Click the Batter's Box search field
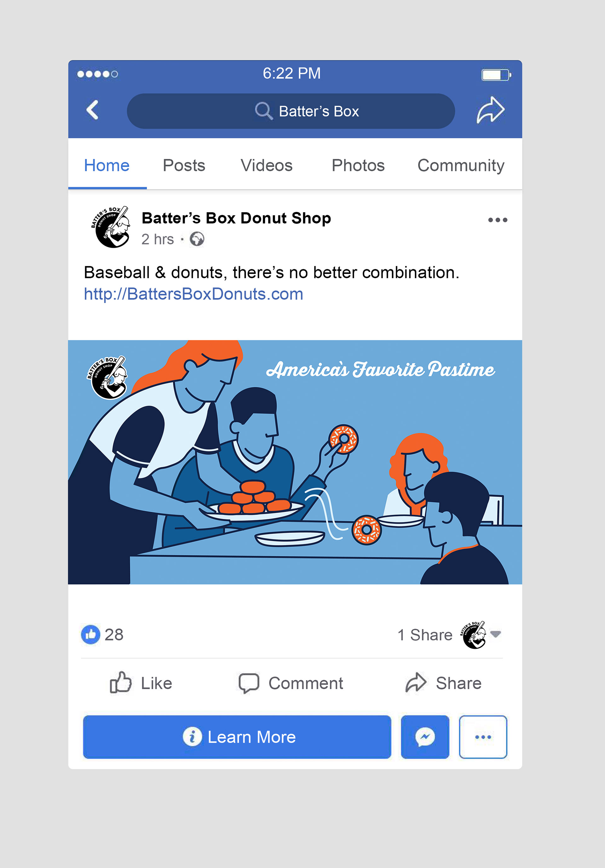 291,111
